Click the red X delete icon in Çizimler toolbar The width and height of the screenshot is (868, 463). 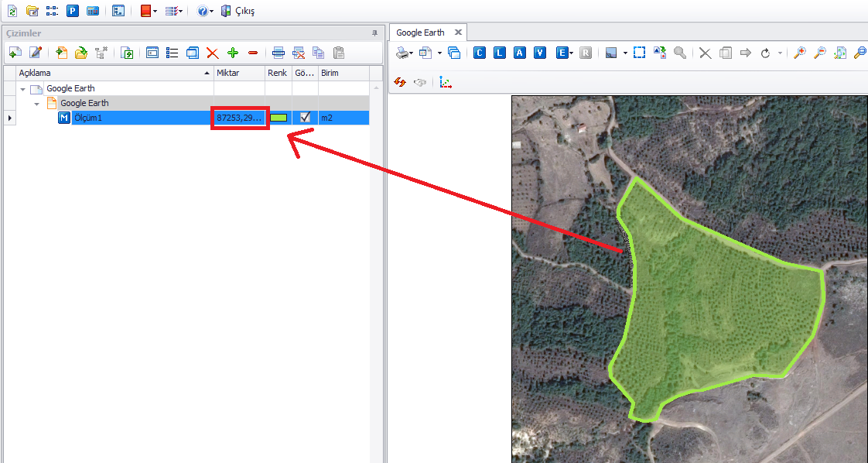tap(212, 53)
